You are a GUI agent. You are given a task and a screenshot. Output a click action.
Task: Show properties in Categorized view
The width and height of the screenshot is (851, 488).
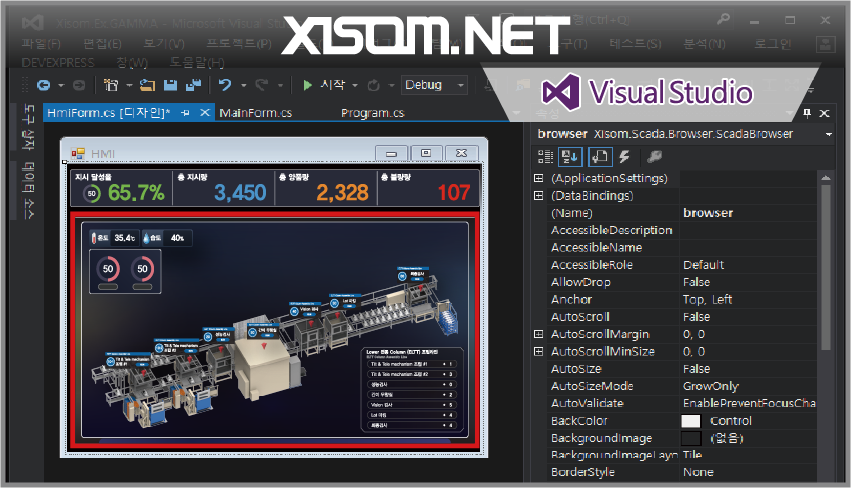545,157
